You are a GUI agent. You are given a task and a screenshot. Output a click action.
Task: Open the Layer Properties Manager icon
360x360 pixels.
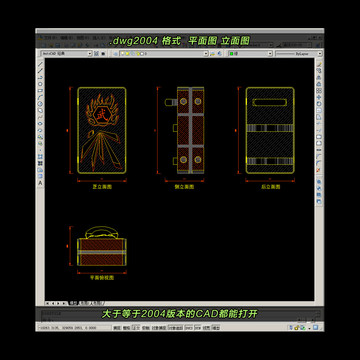tap(115, 53)
